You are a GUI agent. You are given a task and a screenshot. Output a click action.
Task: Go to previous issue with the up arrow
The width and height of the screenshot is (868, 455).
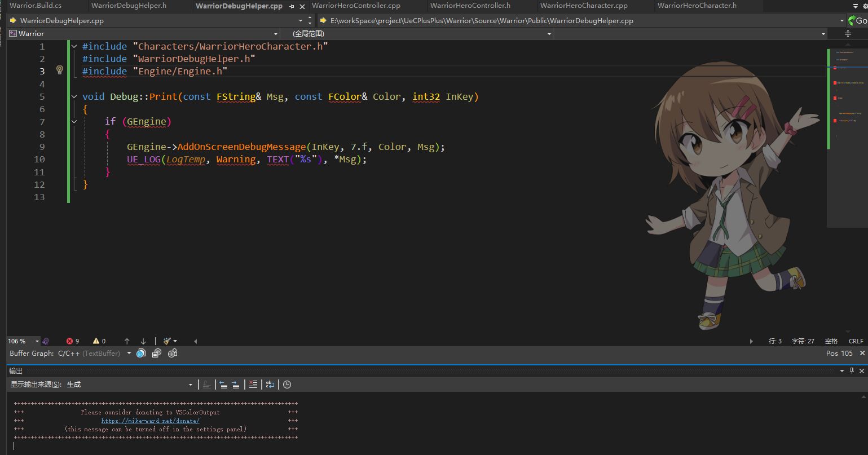tap(127, 341)
